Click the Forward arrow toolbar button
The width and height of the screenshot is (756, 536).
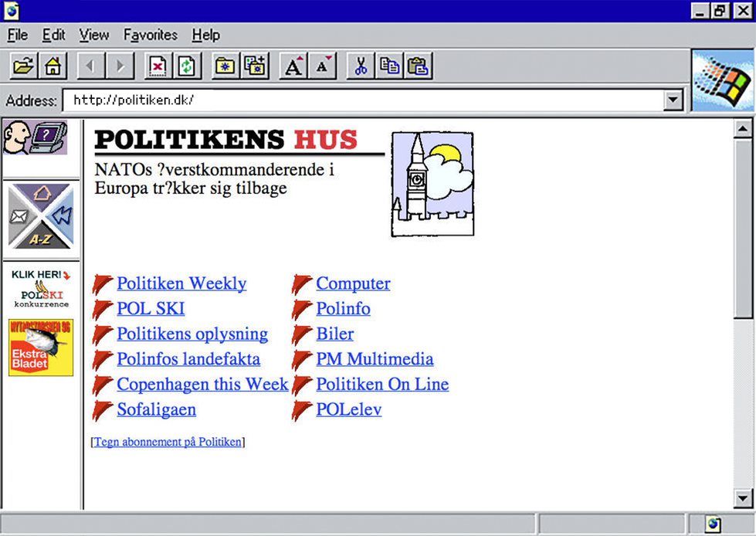(120, 66)
